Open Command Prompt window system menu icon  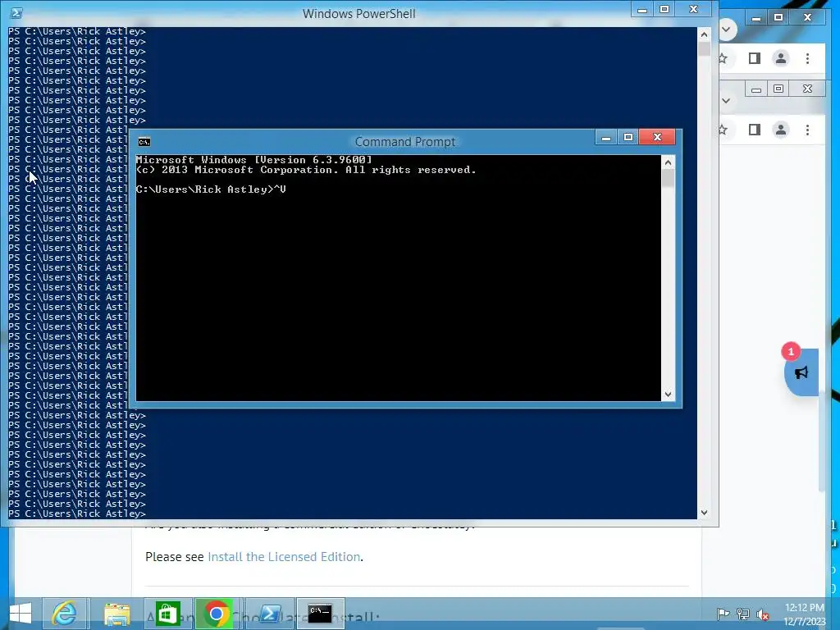click(x=144, y=142)
